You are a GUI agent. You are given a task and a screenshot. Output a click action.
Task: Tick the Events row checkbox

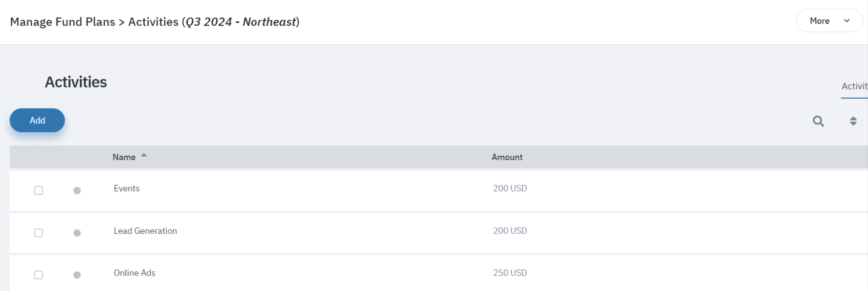(39, 190)
